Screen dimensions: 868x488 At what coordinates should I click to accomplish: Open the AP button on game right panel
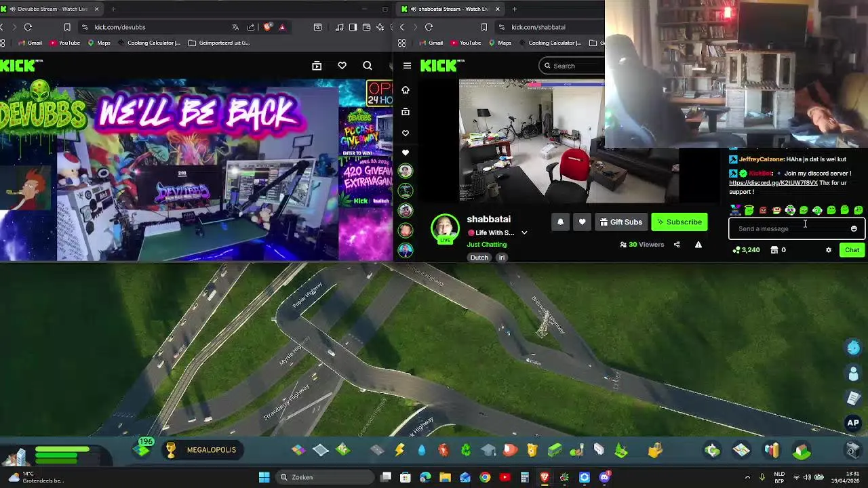click(853, 423)
